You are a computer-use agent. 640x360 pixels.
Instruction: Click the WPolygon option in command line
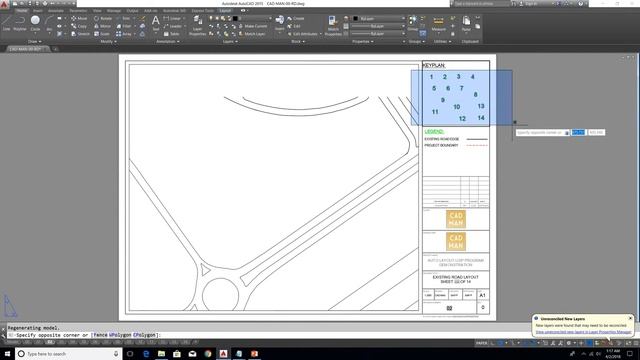coord(120,335)
